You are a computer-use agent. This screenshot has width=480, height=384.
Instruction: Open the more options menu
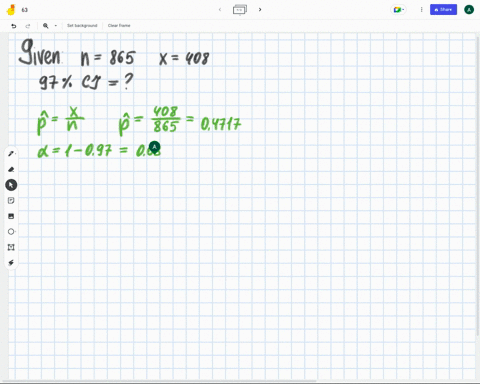point(421,10)
